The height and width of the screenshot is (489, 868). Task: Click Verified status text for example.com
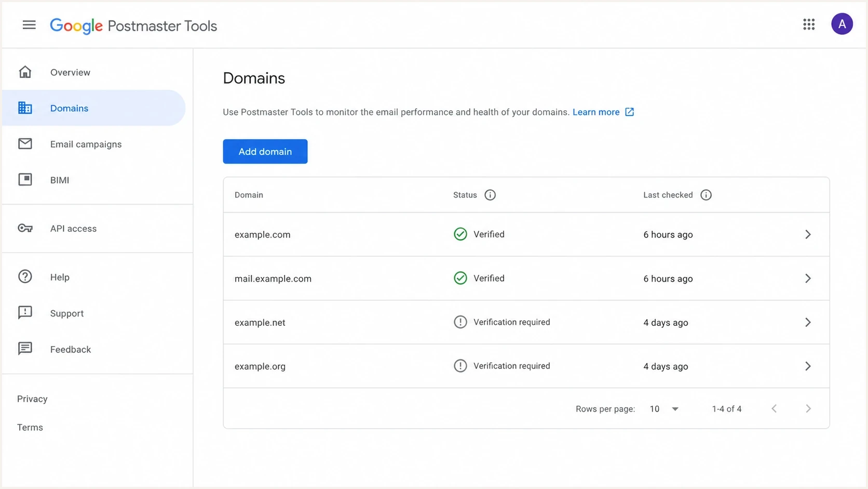pyautogui.click(x=489, y=234)
